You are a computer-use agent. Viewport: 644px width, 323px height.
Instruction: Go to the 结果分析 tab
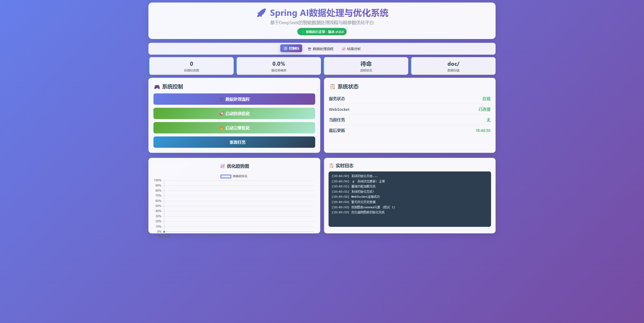[351, 49]
